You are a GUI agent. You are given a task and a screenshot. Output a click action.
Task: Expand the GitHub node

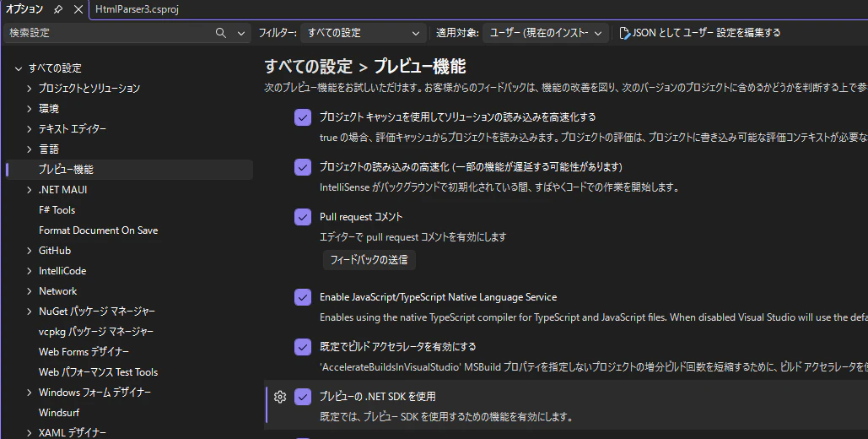pos(30,251)
